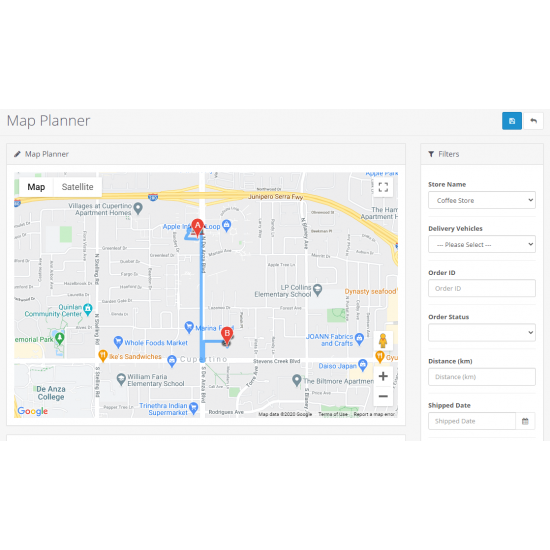
Task: Click the William Faria Elementary School pin
Action: [121, 379]
